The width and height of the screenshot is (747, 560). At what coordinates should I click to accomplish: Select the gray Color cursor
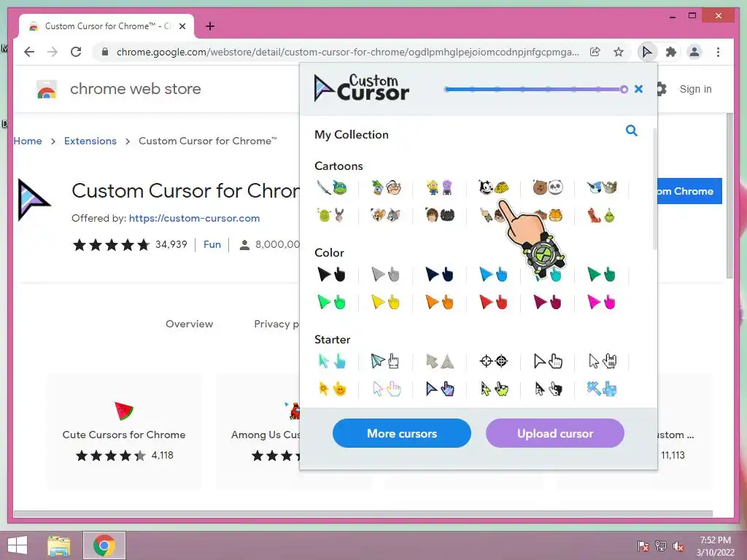coord(387,275)
